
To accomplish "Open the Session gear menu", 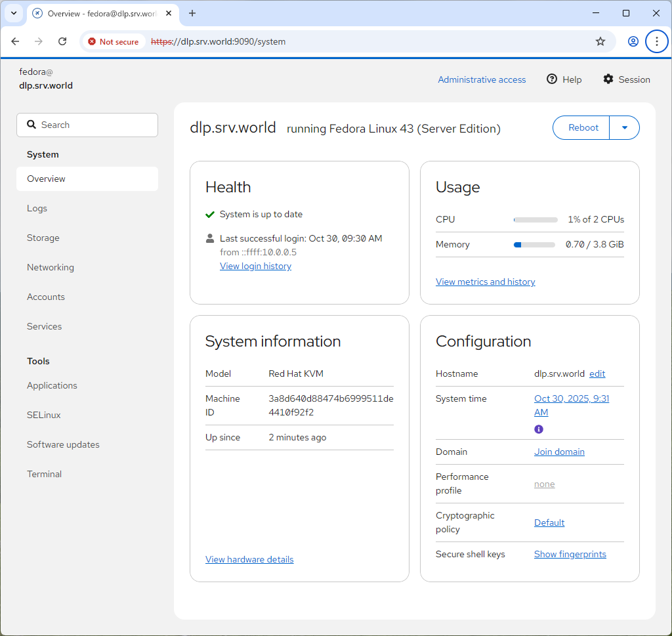I will 626,79.
